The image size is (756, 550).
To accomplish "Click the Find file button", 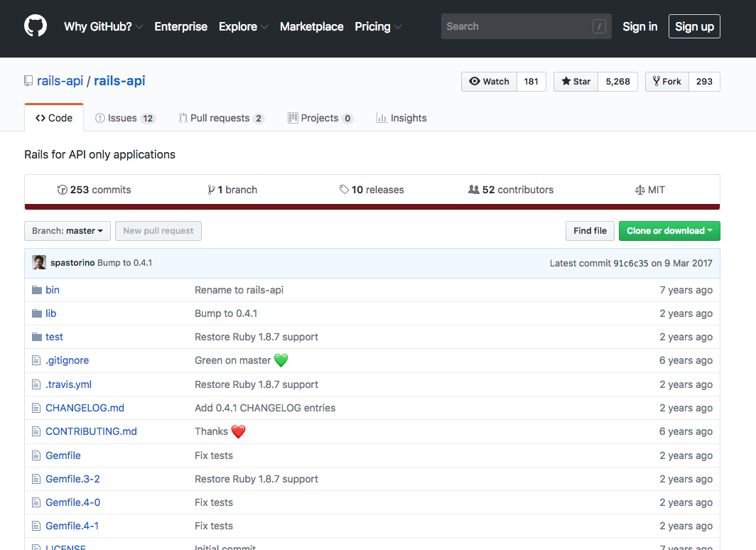I will (x=590, y=231).
